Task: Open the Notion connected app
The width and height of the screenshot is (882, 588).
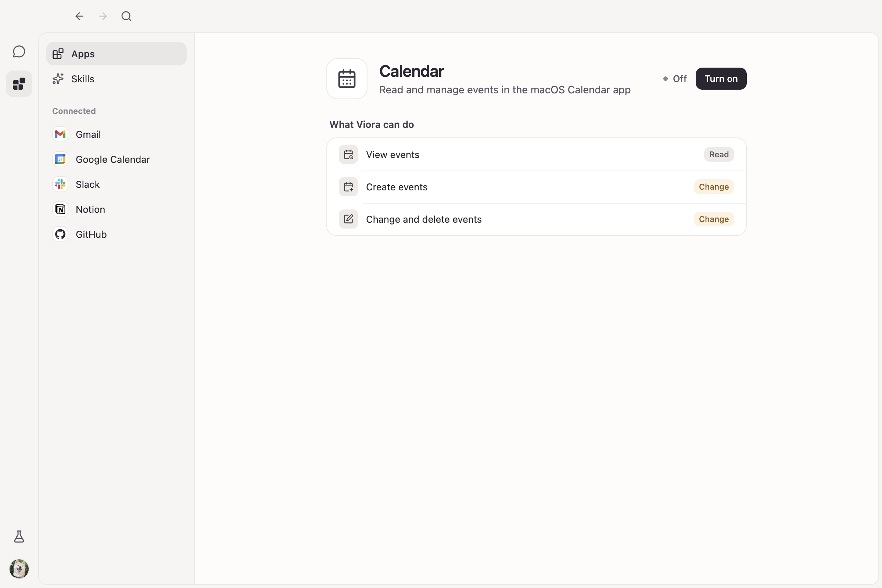Action: (x=116, y=209)
